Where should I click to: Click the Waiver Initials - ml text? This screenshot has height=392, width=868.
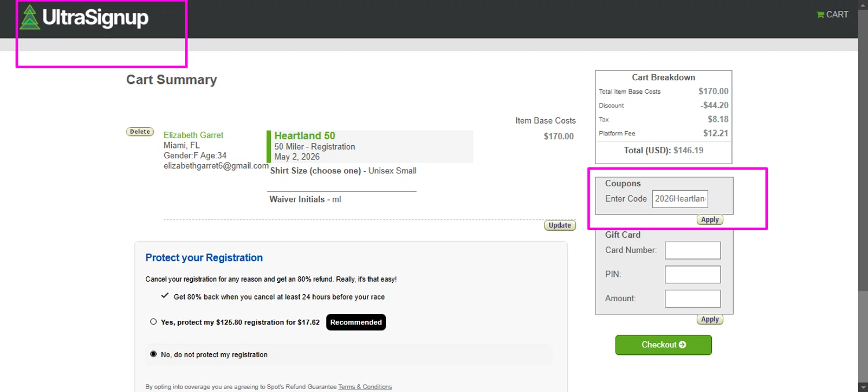[305, 199]
